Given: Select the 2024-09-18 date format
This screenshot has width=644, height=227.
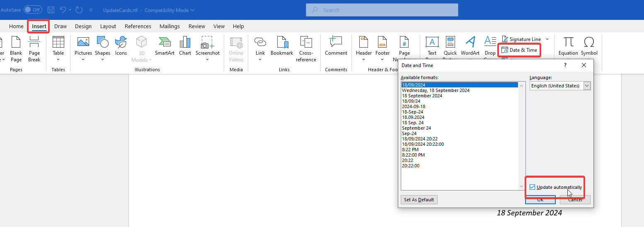Looking at the screenshot, I should click(414, 106).
